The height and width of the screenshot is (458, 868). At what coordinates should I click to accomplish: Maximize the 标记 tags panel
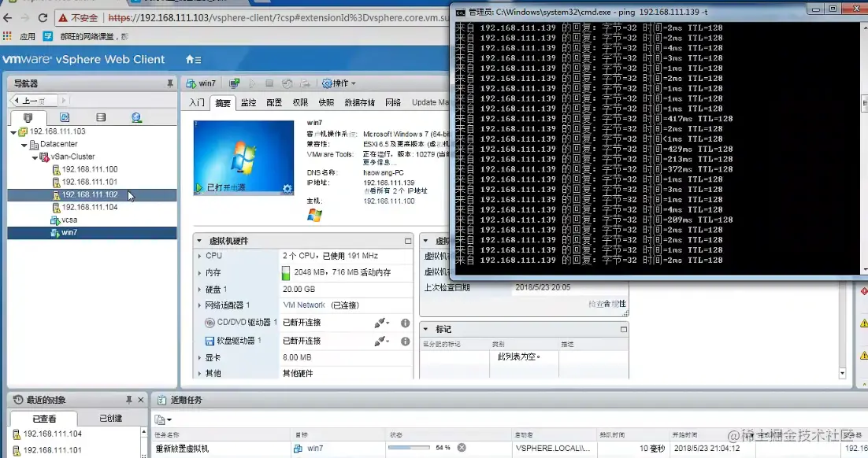pos(624,329)
